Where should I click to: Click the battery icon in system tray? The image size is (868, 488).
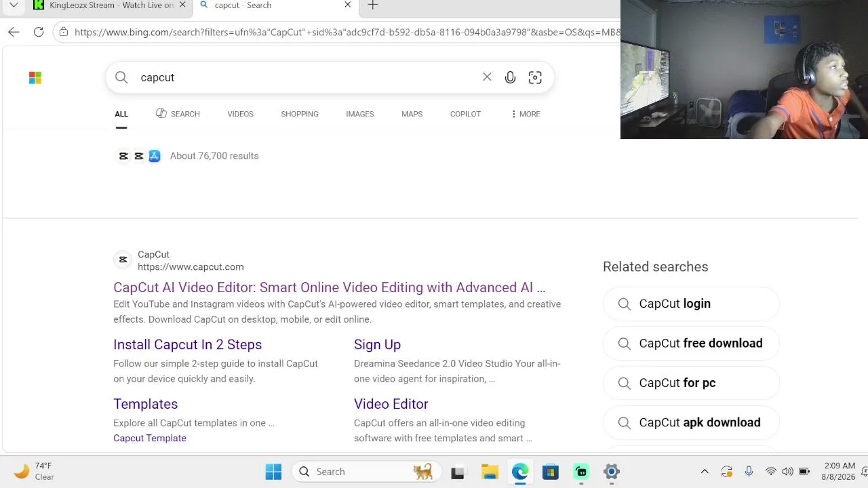tap(804, 472)
